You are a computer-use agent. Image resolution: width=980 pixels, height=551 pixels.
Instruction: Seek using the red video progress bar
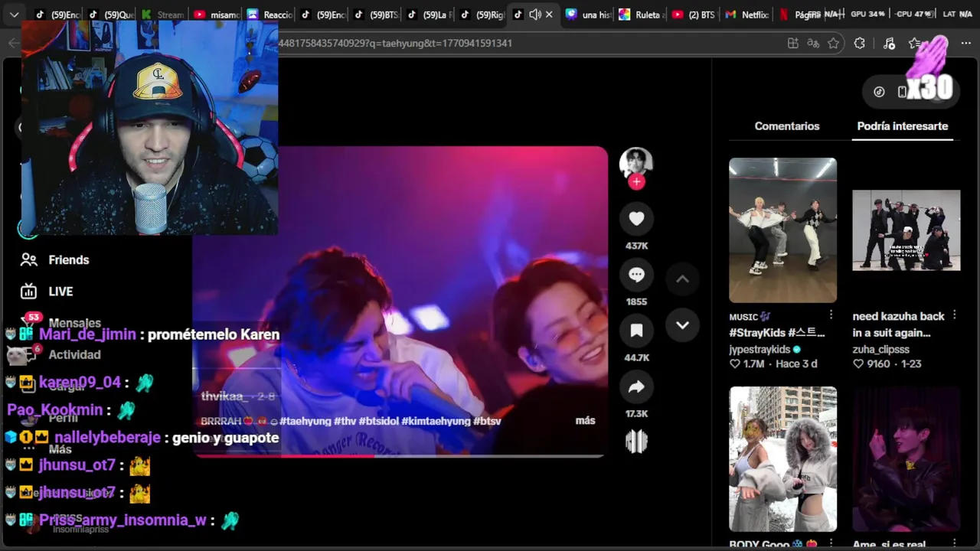tap(398, 456)
